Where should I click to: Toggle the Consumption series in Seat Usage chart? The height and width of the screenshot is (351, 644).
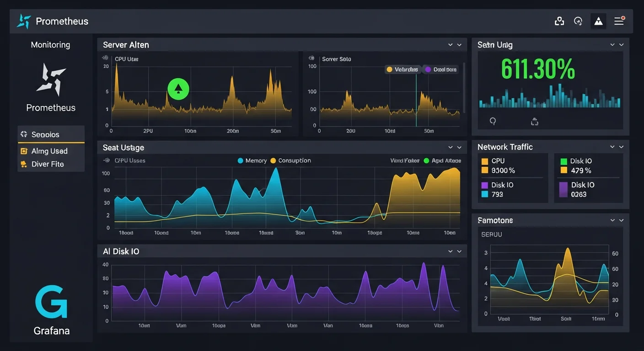tap(292, 160)
